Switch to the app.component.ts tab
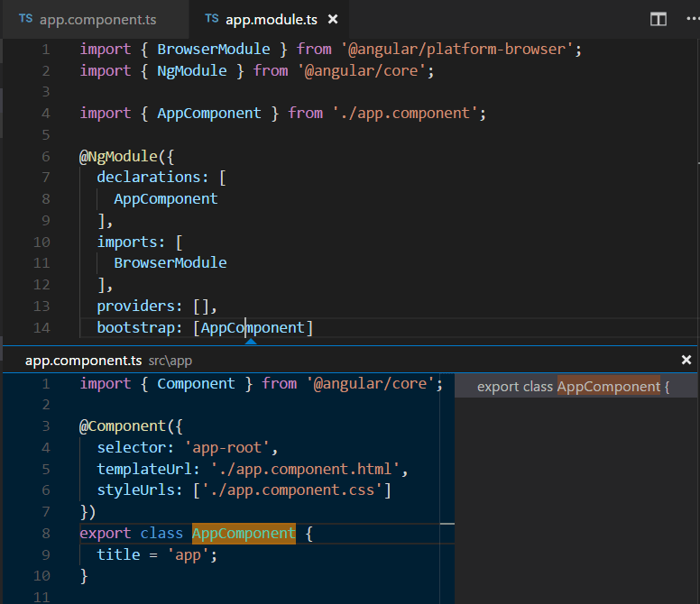Viewport: 700px width, 604px height. [x=97, y=19]
